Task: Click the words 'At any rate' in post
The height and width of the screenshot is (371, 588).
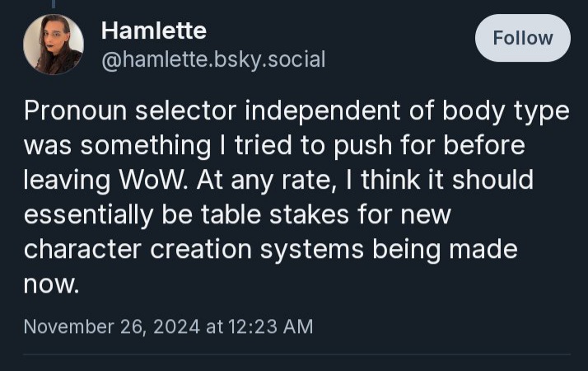Action: click(x=266, y=181)
